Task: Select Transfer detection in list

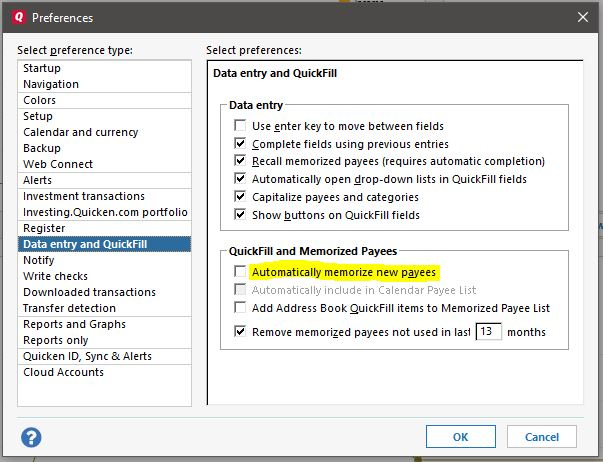Action: pyautogui.click(x=104, y=308)
